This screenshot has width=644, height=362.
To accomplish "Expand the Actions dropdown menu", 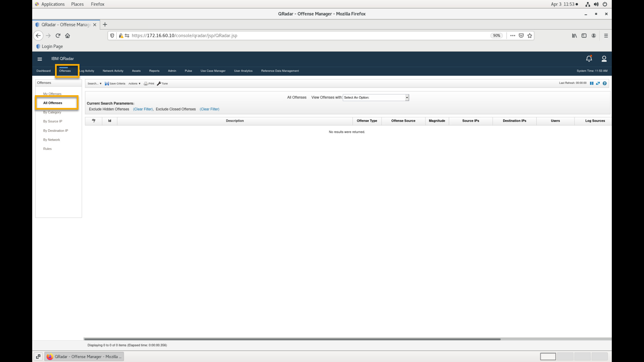I will [134, 83].
